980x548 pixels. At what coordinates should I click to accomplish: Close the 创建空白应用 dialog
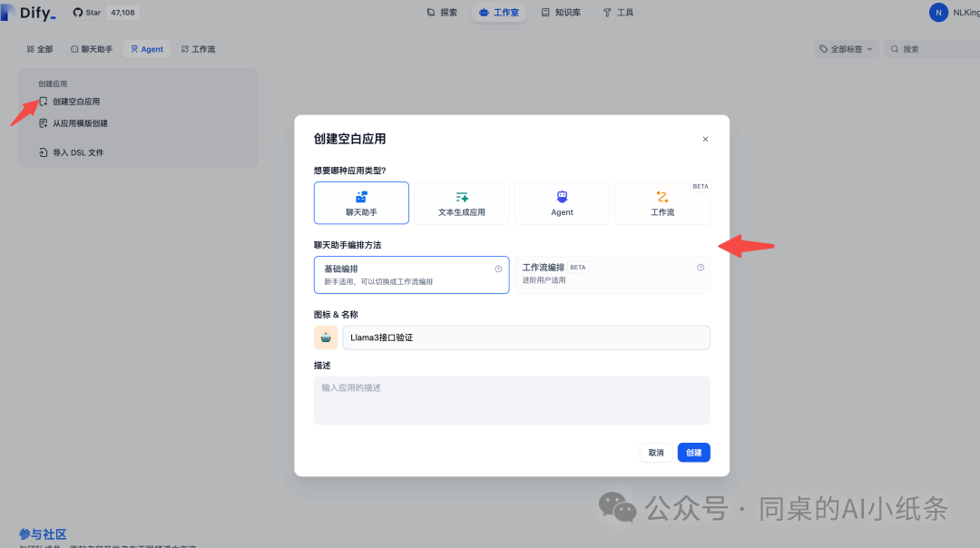coord(705,140)
